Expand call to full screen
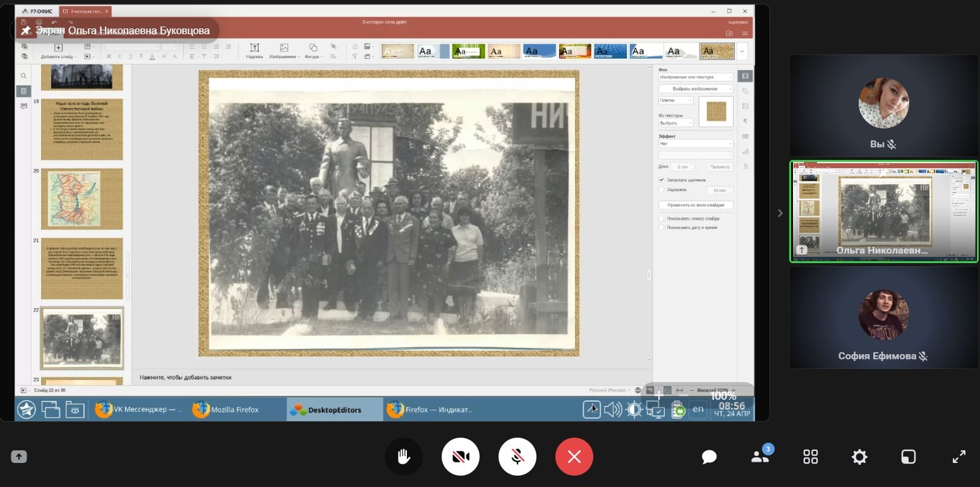Image resolution: width=980 pixels, height=487 pixels. pyautogui.click(x=959, y=457)
